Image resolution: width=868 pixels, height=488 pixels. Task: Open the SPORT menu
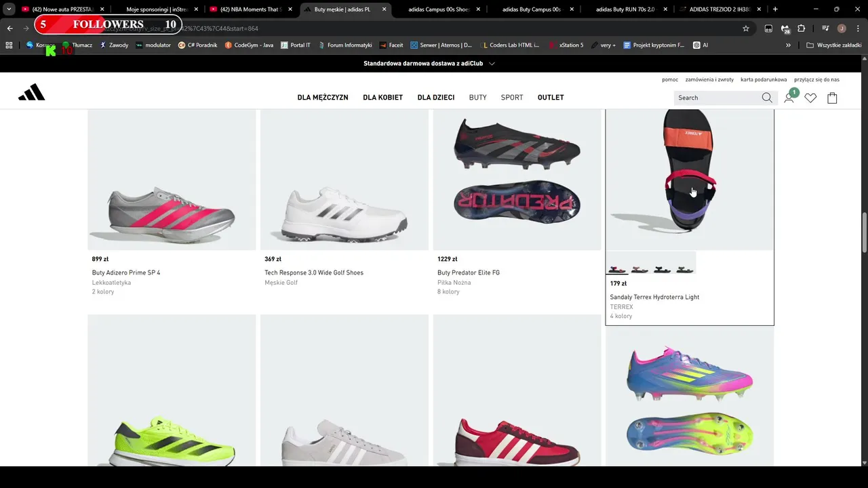click(x=512, y=98)
